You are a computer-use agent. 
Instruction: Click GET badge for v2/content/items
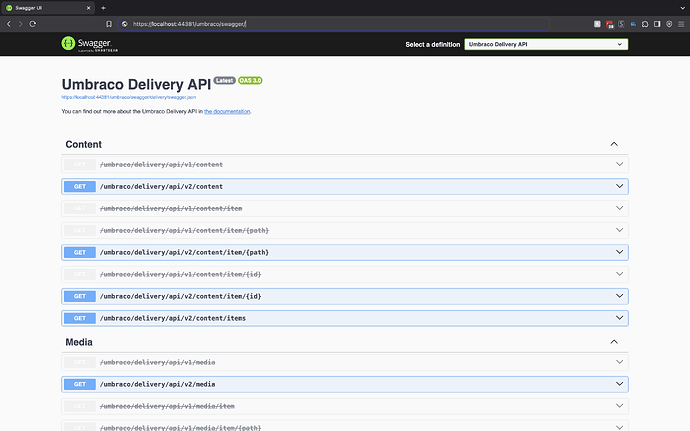(80, 318)
